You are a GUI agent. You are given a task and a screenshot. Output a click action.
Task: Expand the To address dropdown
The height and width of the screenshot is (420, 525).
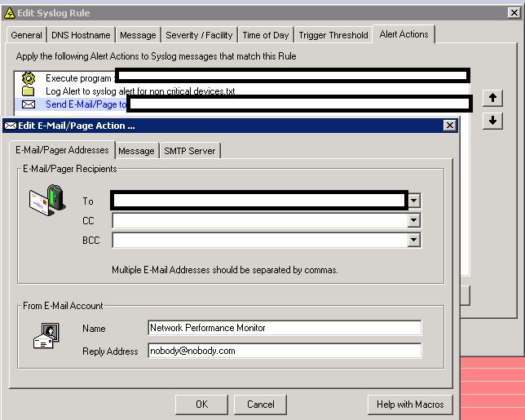[414, 201]
